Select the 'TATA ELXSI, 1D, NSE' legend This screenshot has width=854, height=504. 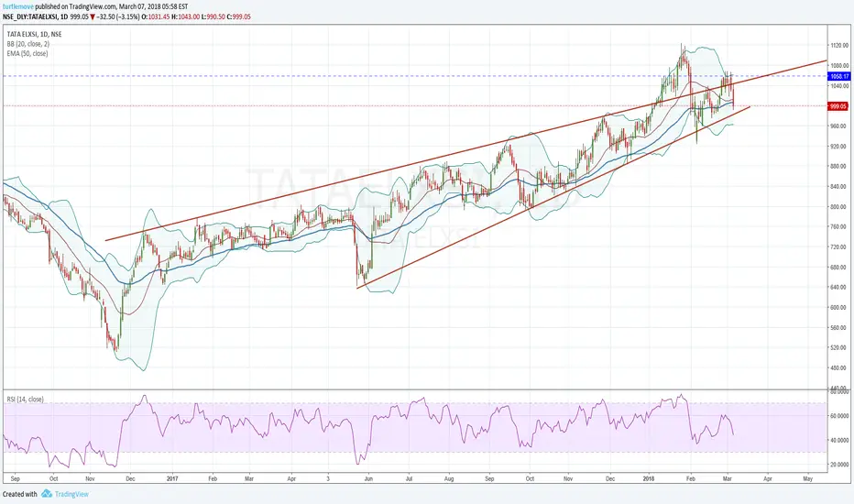(34, 34)
